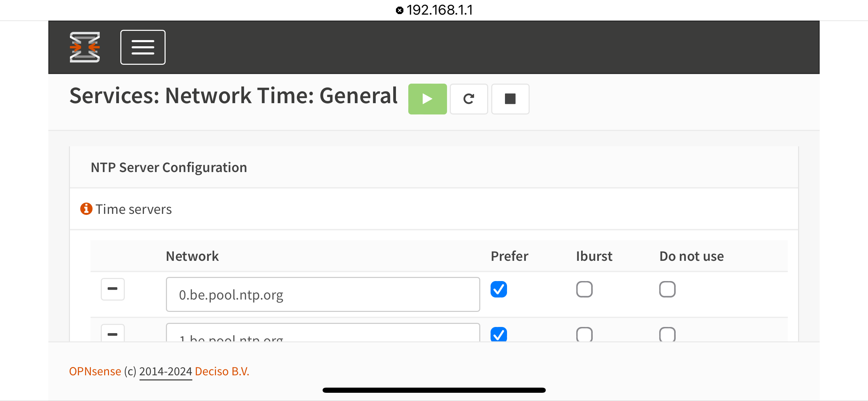Screen dimensions: 868x401
Task: Enable Iburst for the second server
Action: point(584,335)
